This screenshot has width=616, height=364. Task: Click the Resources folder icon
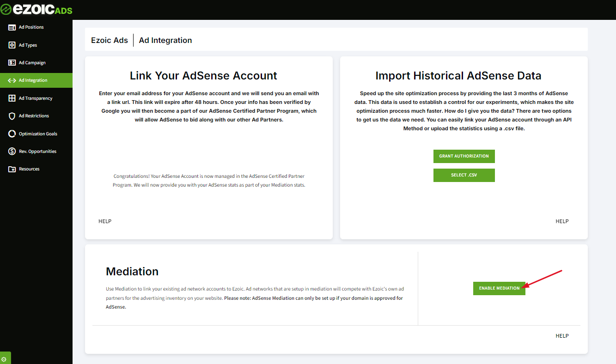pos(12,169)
